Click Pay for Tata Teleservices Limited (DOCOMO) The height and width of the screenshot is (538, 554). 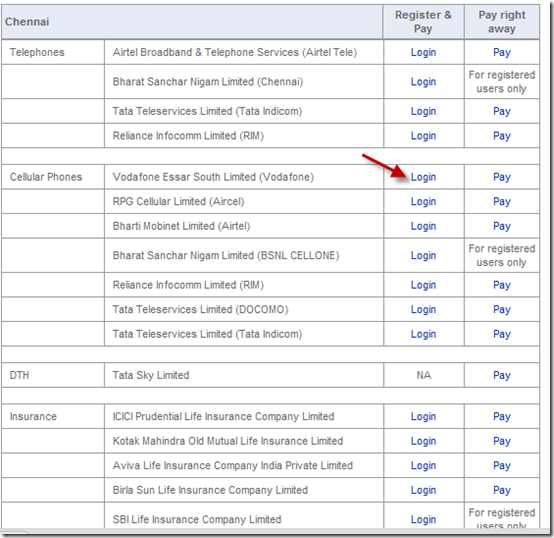502,309
